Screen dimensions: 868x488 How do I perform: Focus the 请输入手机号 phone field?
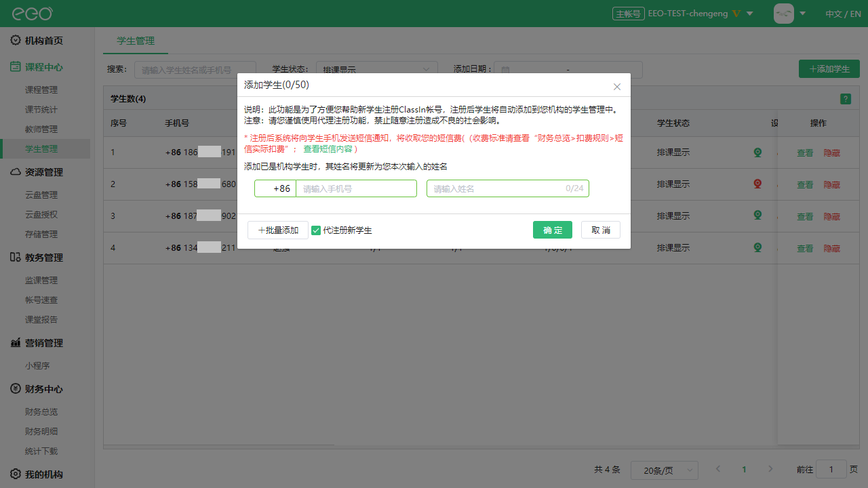coord(356,188)
